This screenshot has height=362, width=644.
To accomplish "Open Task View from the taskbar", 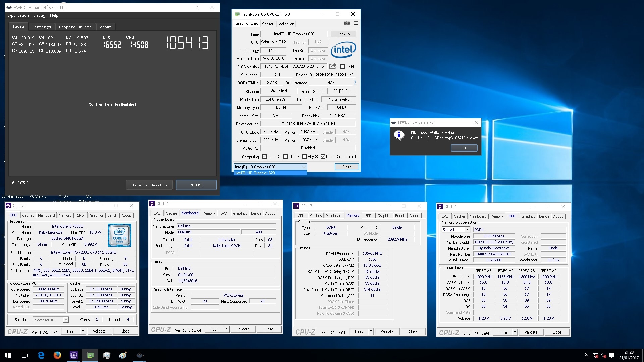I will 24,355.
